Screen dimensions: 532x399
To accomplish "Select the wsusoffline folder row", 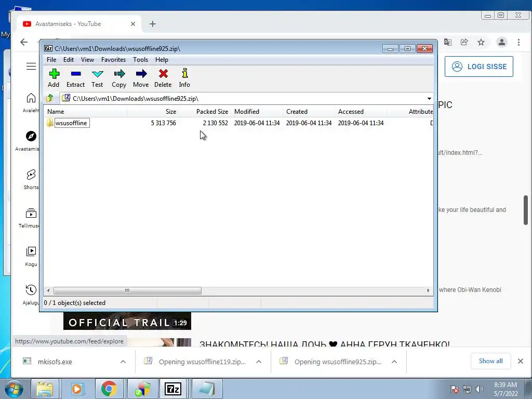I will coord(239,123).
